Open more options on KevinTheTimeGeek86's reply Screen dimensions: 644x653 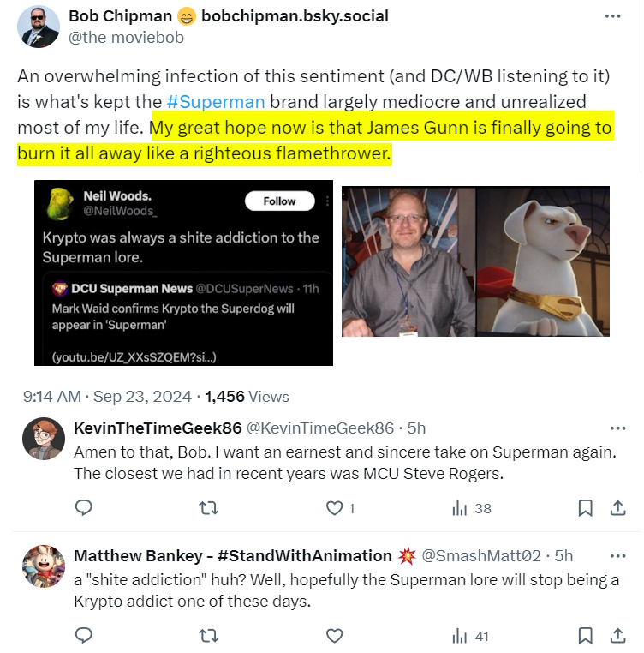click(x=617, y=428)
